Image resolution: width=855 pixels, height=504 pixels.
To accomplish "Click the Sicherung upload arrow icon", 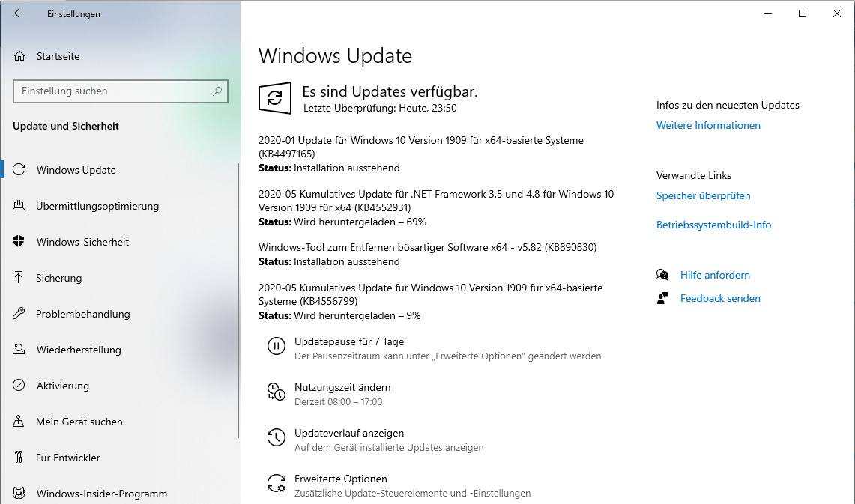I will (19, 278).
